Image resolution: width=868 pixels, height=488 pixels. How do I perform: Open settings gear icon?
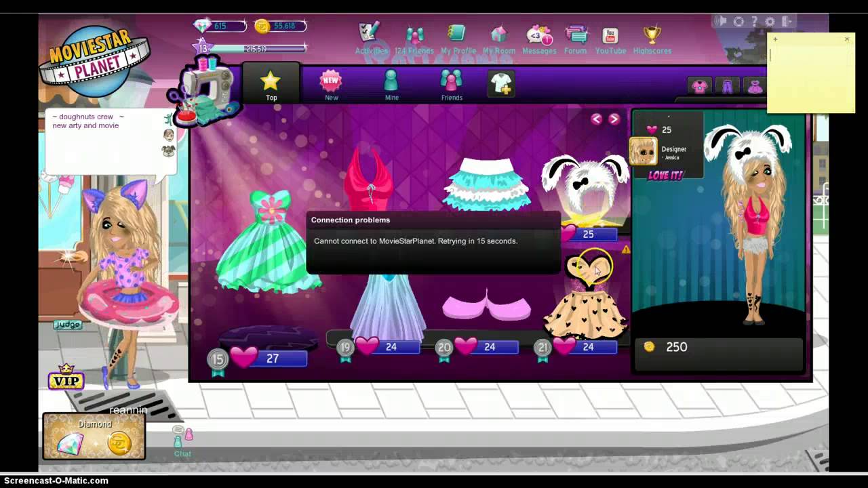[x=769, y=22]
